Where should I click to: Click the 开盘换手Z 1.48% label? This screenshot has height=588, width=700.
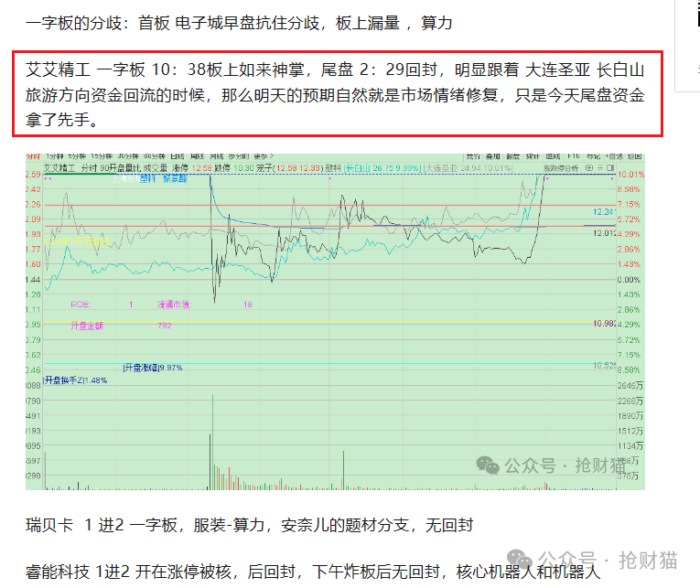[x=75, y=380]
